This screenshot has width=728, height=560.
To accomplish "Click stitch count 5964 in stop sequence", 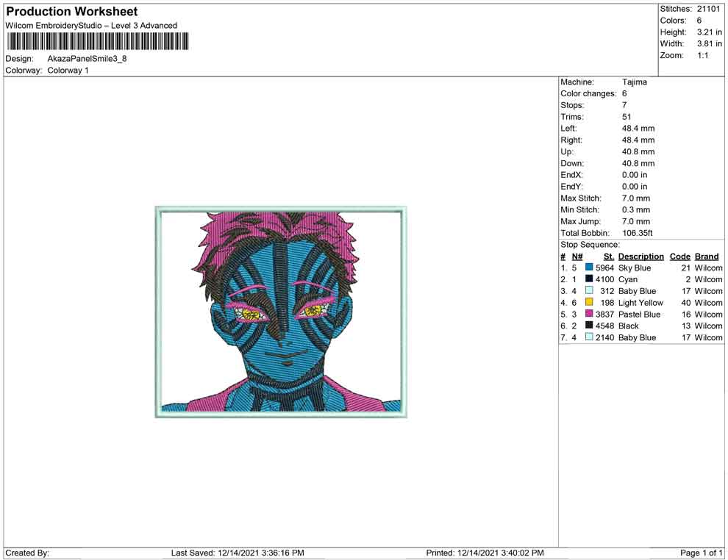I will pyautogui.click(x=604, y=268).
